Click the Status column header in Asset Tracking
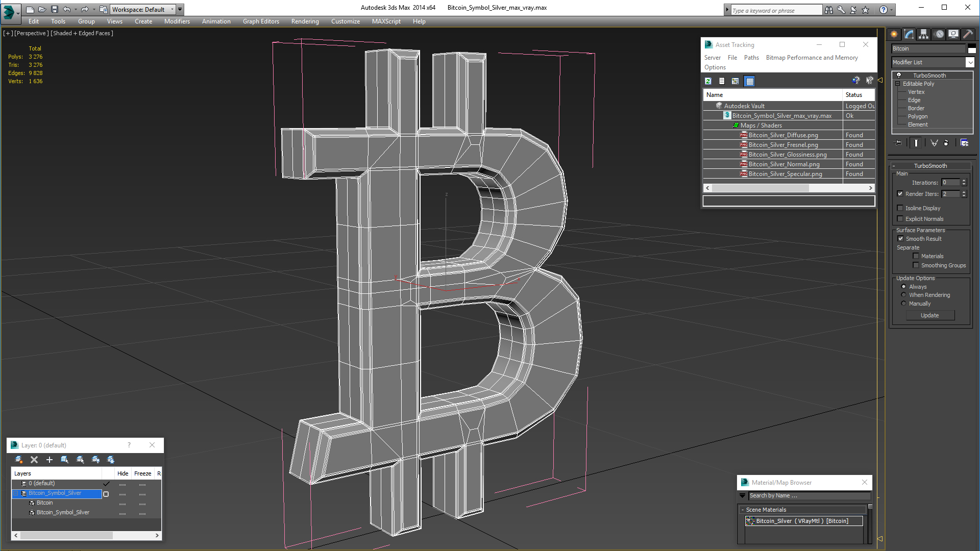 pyautogui.click(x=859, y=95)
